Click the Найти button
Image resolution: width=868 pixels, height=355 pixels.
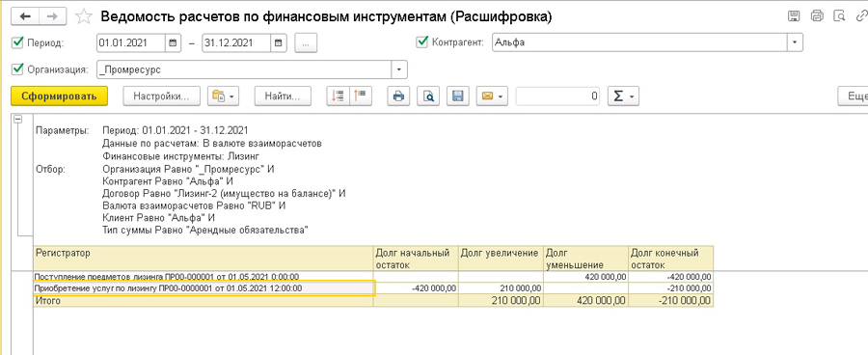[283, 96]
